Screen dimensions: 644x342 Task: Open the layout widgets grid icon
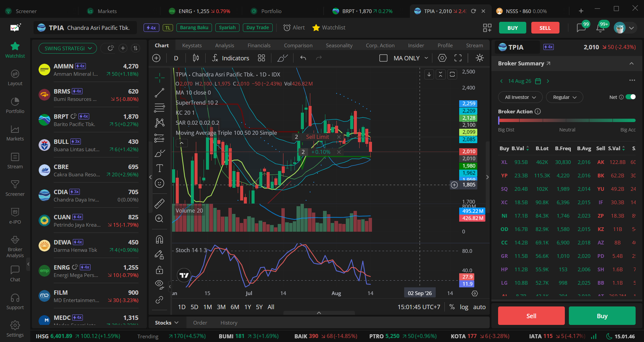pos(487,28)
